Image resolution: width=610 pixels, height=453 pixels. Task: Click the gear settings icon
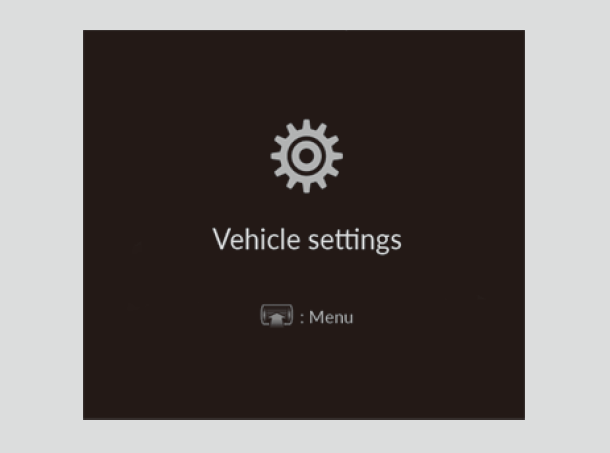(x=307, y=156)
